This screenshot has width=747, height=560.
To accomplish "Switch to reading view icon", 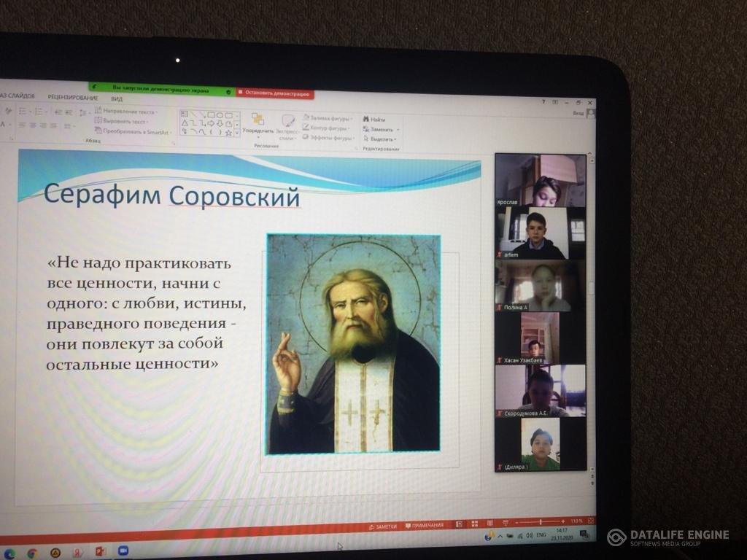I will [489, 524].
